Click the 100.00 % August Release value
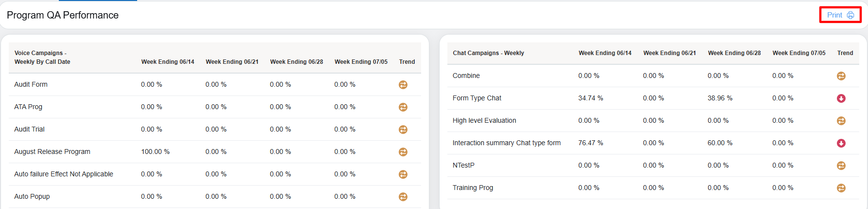868x209 pixels. [155, 152]
